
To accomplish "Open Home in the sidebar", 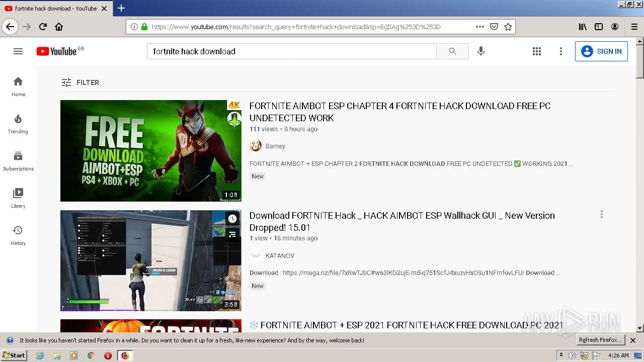I will point(18,86).
